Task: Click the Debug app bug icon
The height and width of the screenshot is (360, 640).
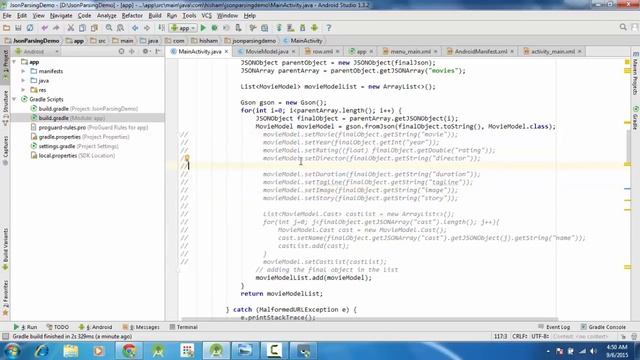Action: coord(214,28)
